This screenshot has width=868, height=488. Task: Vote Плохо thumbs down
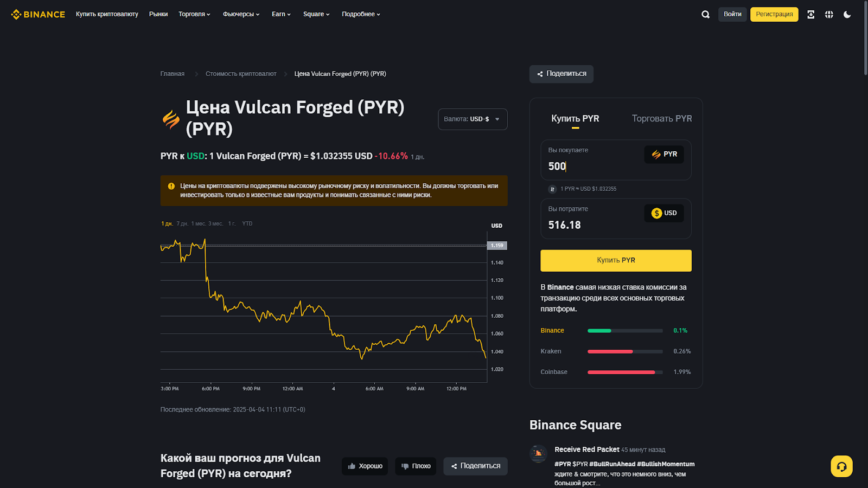pyautogui.click(x=416, y=466)
